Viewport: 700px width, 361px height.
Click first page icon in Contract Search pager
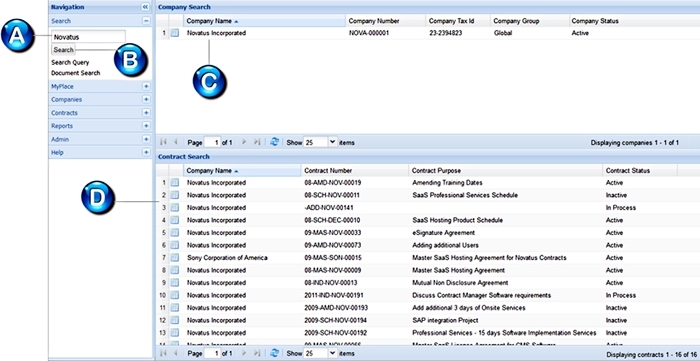163,353
